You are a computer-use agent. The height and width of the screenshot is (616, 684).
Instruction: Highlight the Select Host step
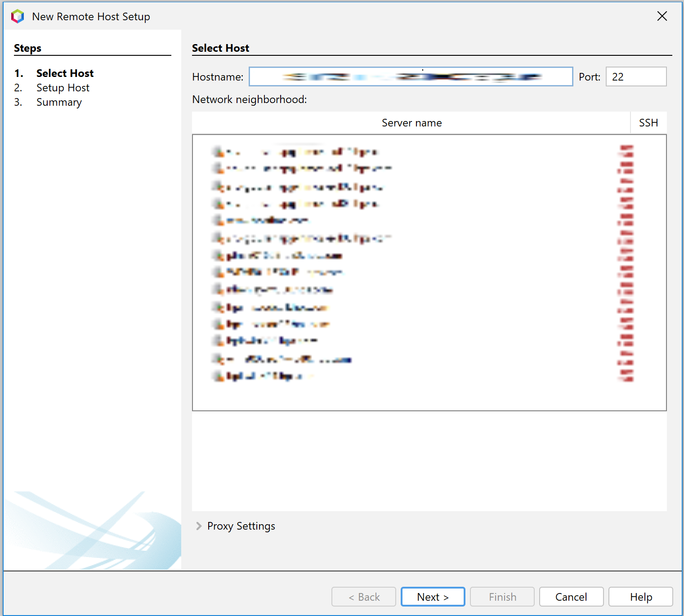click(64, 73)
